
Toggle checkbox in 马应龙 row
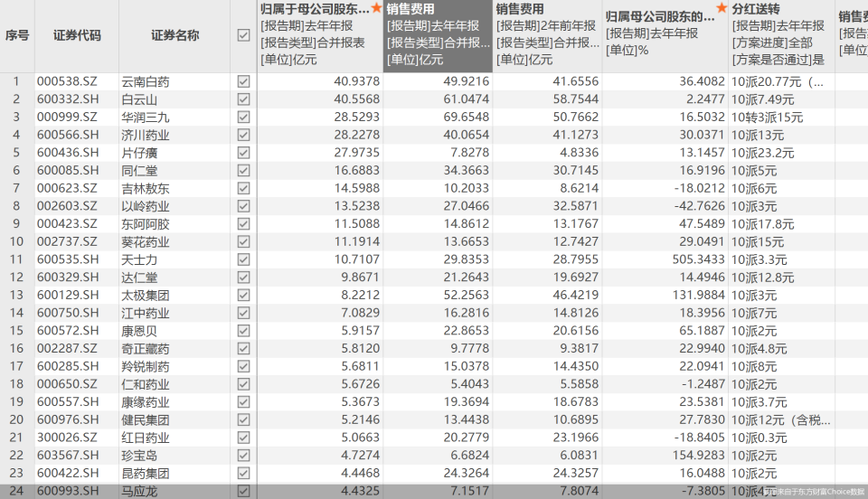point(243,491)
